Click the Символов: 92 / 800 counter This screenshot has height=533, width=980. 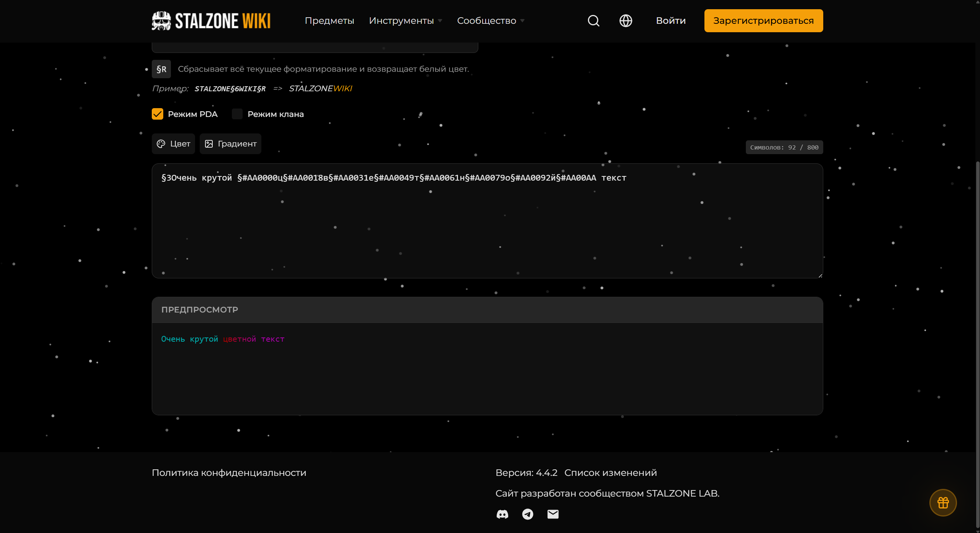[784, 147]
